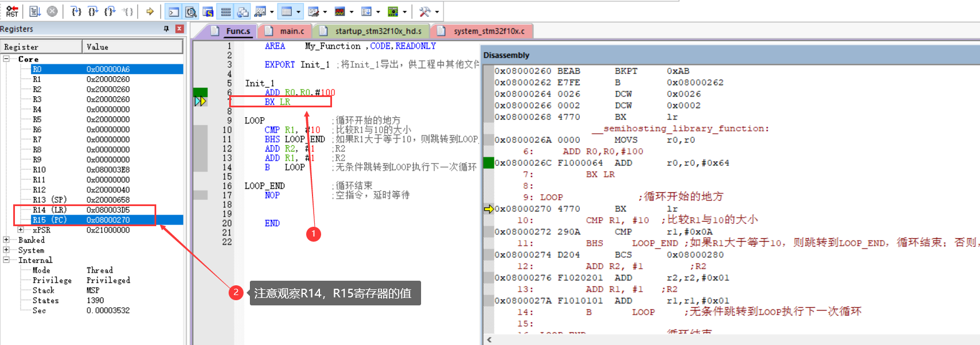Click the Stop execution icon
This screenshot has height=345, width=980.
pos(52,11)
